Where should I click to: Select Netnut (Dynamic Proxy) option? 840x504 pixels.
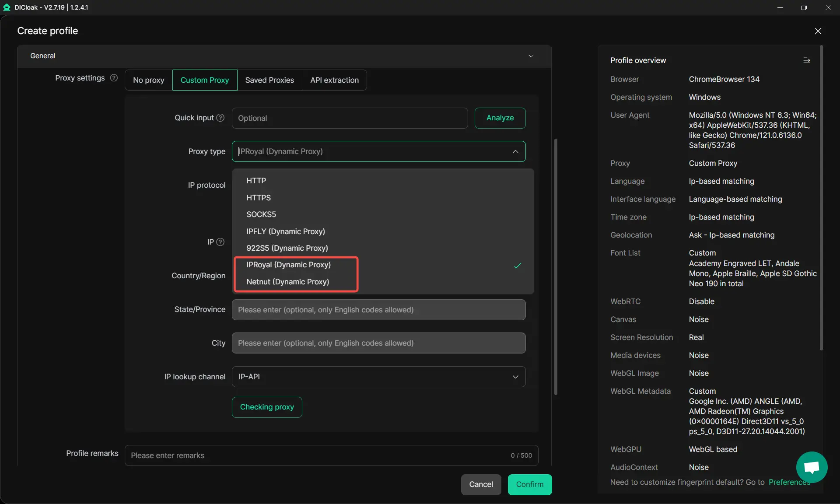(x=287, y=282)
